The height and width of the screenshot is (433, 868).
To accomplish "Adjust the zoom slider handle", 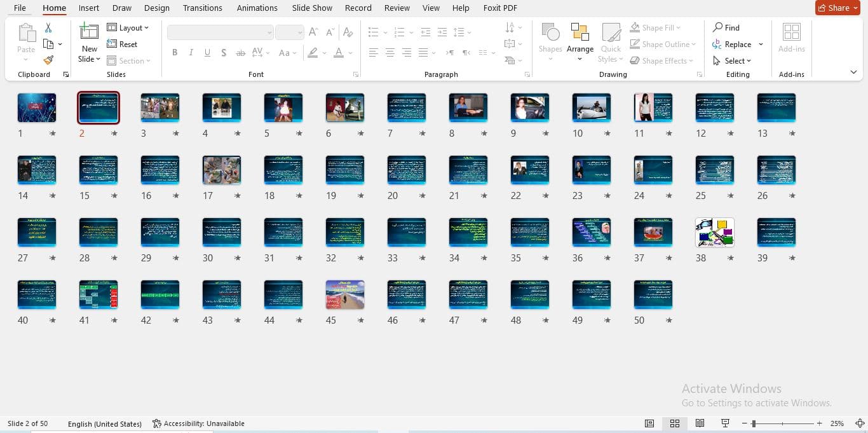I will click(x=754, y=423).
